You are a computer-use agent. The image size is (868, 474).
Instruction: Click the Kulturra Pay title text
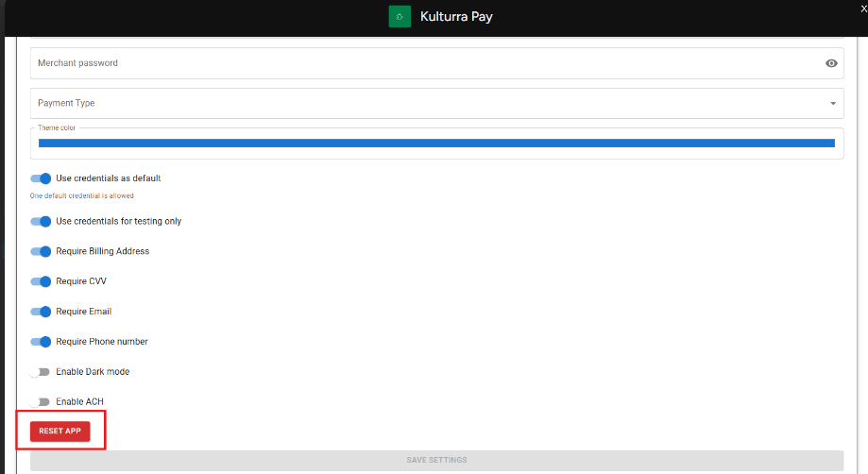click(456, 17)
